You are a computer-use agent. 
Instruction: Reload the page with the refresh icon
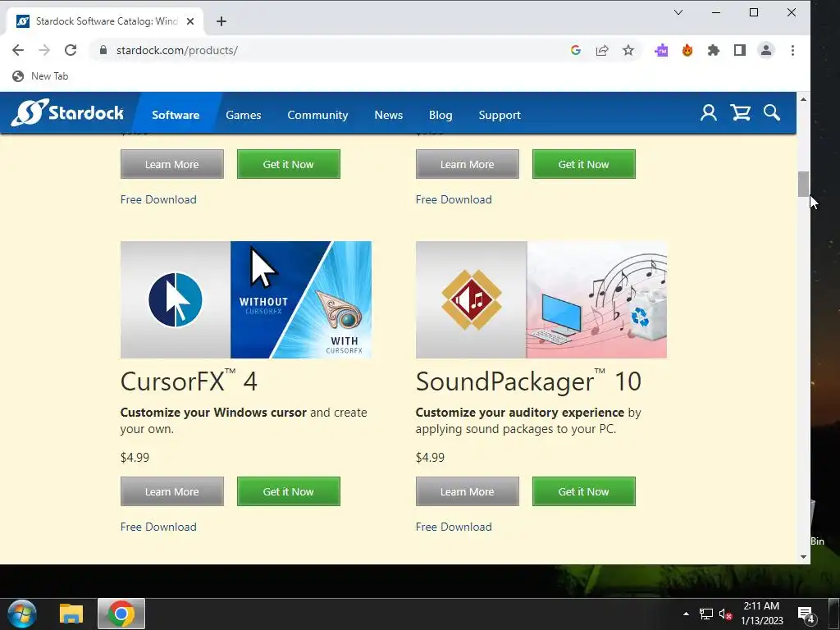tap(71, 50)
